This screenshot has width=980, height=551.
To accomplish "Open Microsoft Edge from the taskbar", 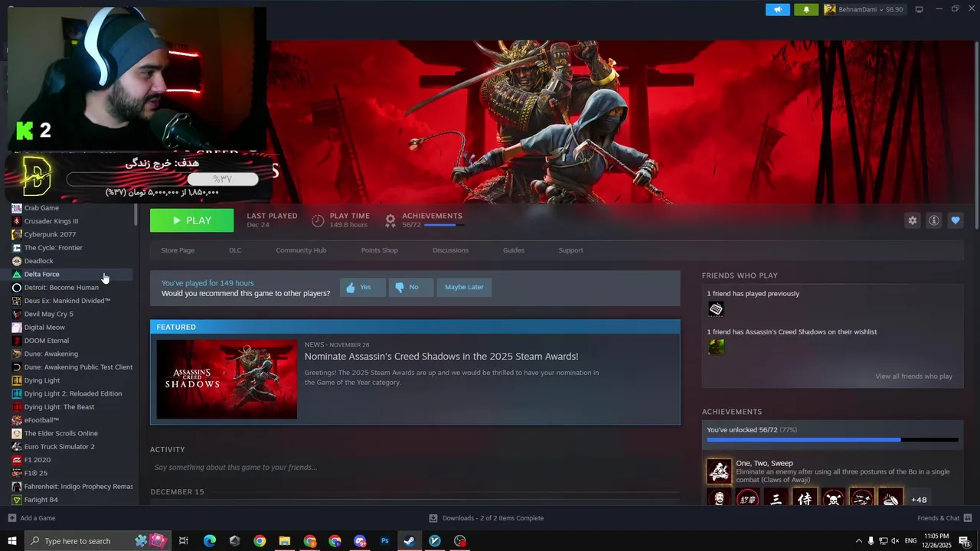I will (210, 541).
